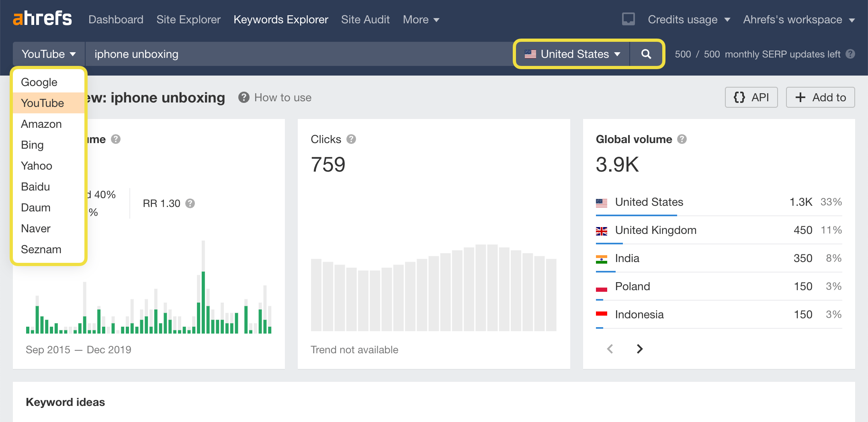Open the notifications monitor icon

(628, 19)
